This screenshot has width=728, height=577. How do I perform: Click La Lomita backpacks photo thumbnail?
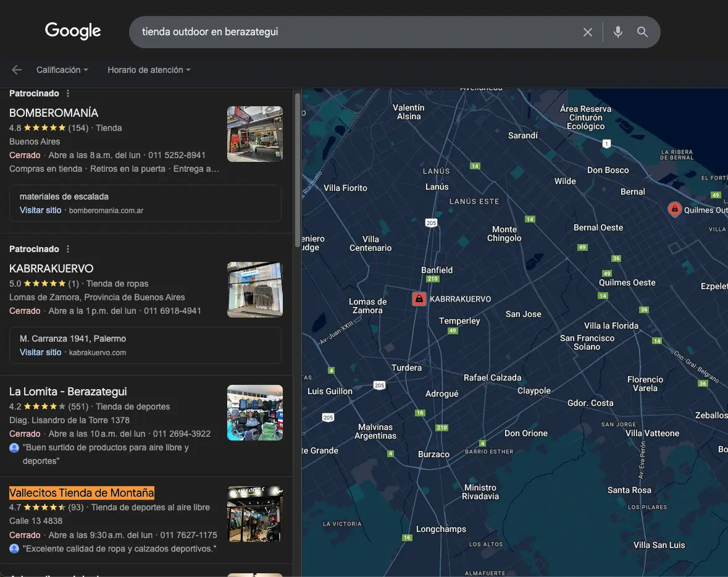(255, 413)
